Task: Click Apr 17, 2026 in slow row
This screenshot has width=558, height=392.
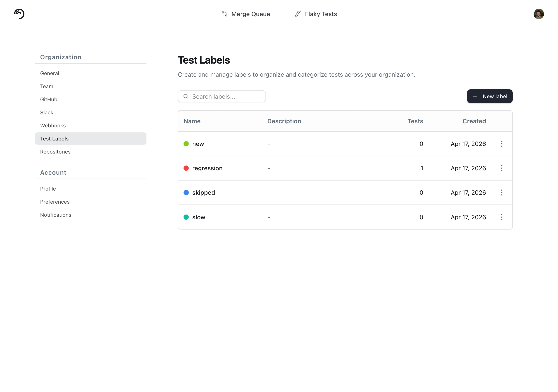Action: [x=468, y=217]
